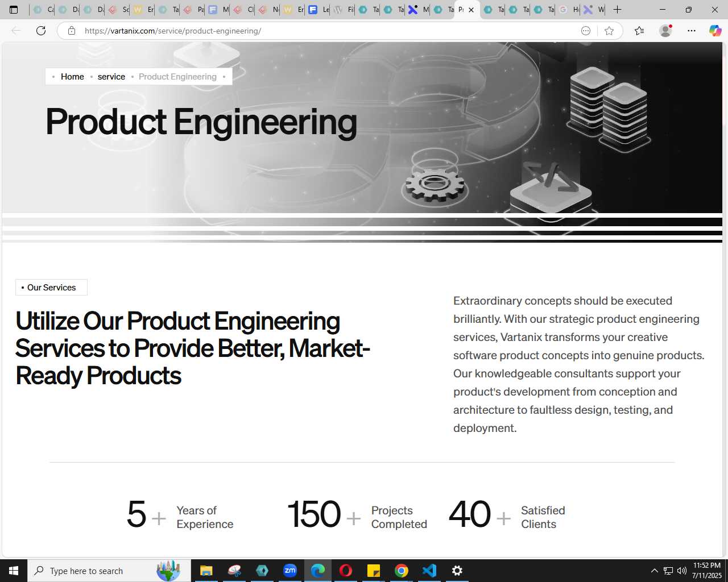This screenshot has height=582, width=728.
Task: Open the Favorites list icon
Action: coord(639,31)
